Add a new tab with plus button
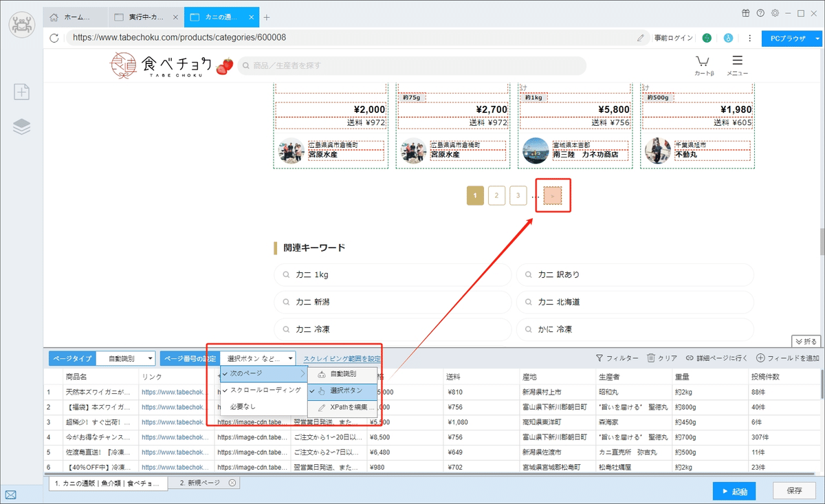The height and width of the screenshot is (504, 825). [x=267, y=17]
